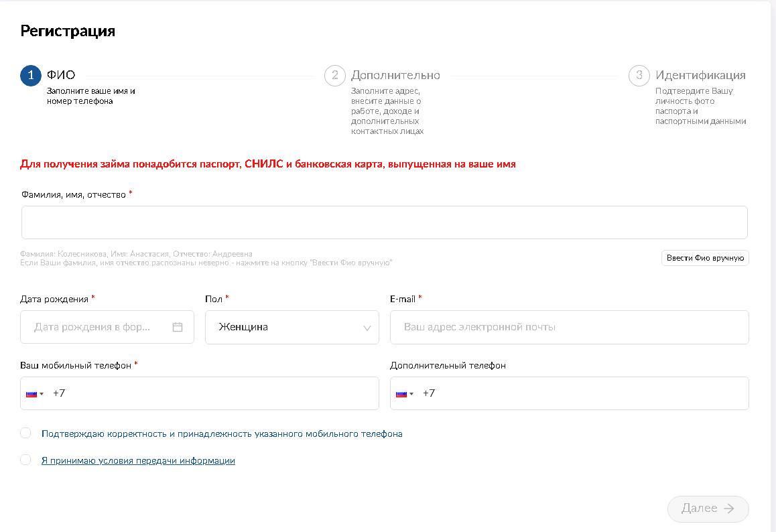Select the Дополнительно step label
This screenshot has height=532, width=776.
pos(395,75)
